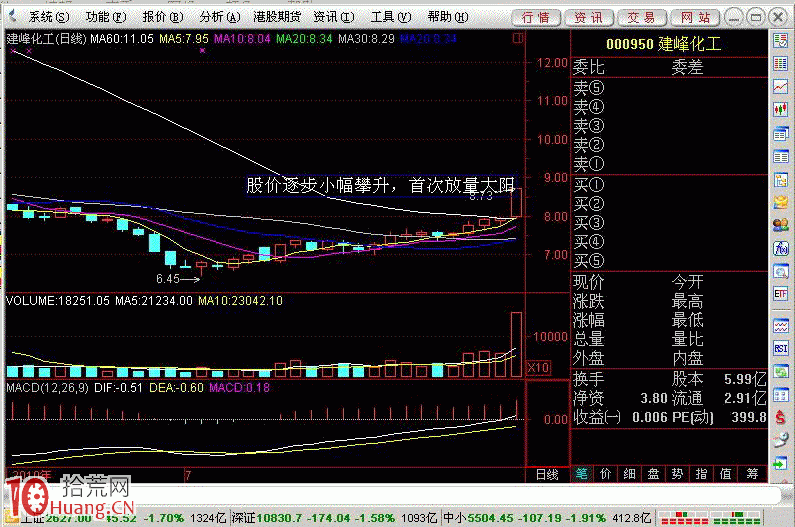The image size is (795, 527).
Task: Click the 000950 建峰化工 stock title
Action: pos(663,44)
